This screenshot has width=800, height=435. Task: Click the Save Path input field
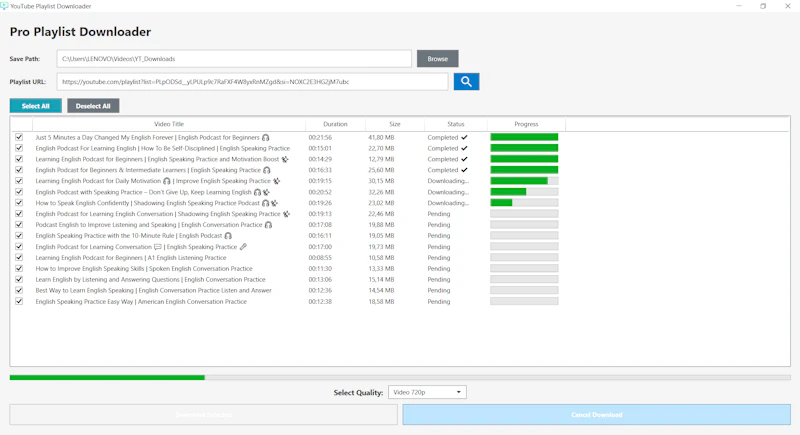pyautogui.click(x=234, y=59)
